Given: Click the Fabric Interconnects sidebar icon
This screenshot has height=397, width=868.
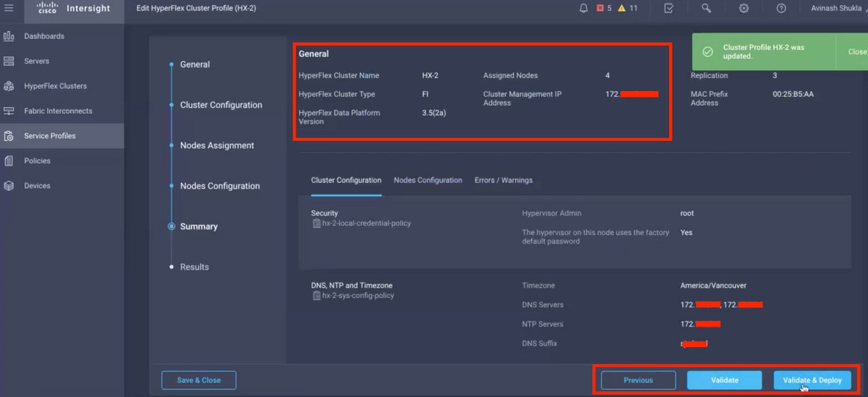Looking at the screenshot, I should pos(9,111).
